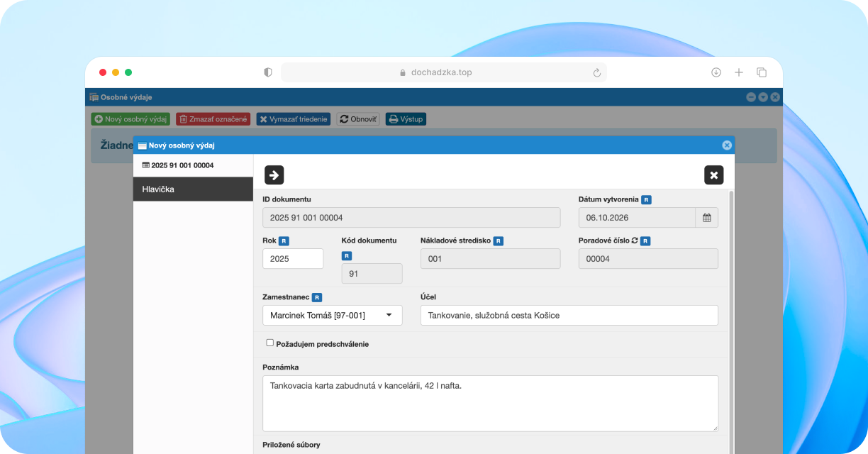Screen dimensions: 868x454
Task: Click the Vymazať triedenie button
Action: (x=294, y=119)
